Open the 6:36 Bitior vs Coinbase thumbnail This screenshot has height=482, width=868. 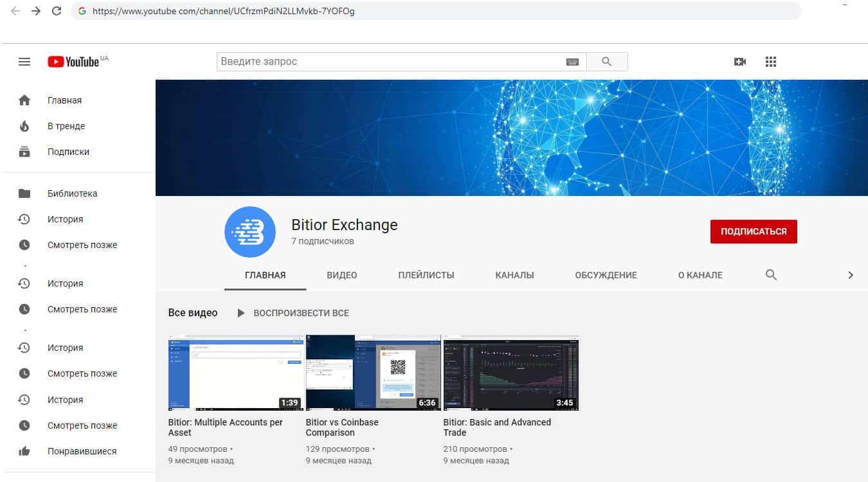374,373
